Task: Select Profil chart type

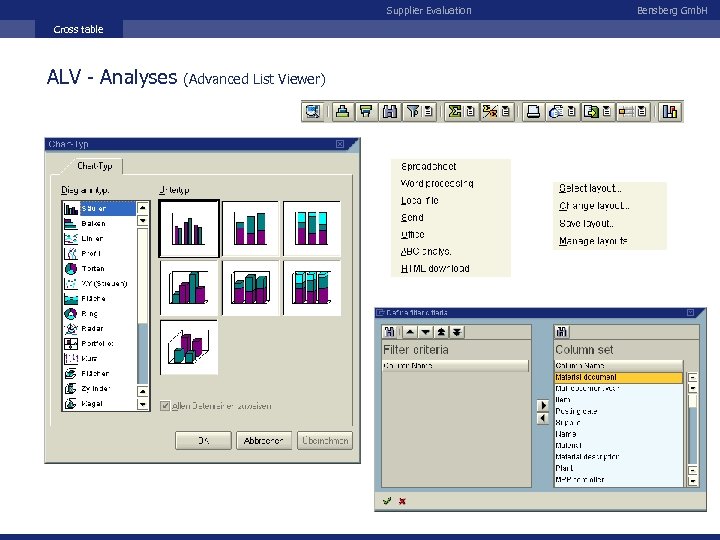Action: (99, 253)
